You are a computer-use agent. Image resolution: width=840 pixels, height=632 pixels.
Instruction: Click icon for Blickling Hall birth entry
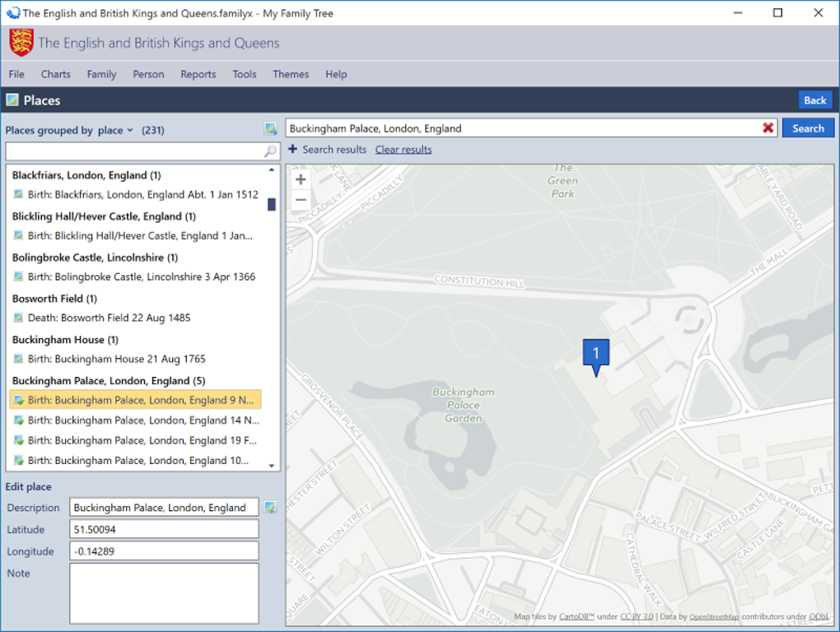(19, 235)
